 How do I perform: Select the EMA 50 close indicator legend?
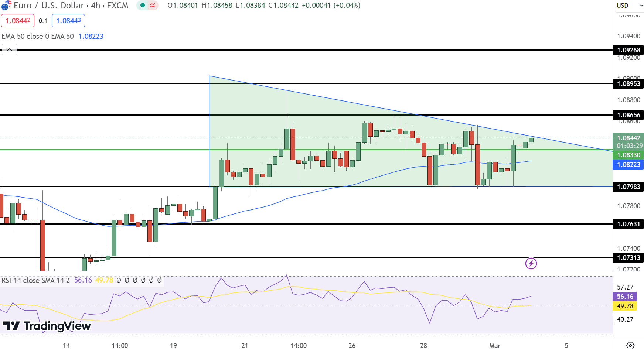click(38, 36)
